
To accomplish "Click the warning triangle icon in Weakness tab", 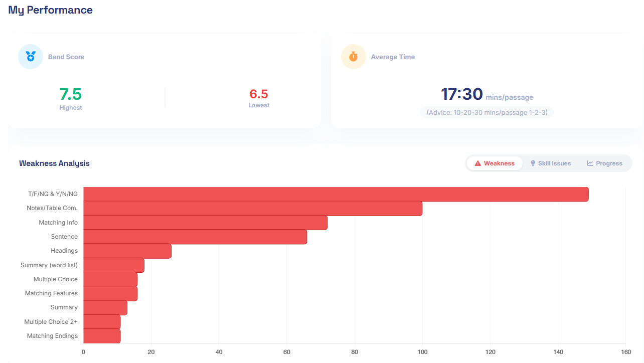I will tap(478, 163).
